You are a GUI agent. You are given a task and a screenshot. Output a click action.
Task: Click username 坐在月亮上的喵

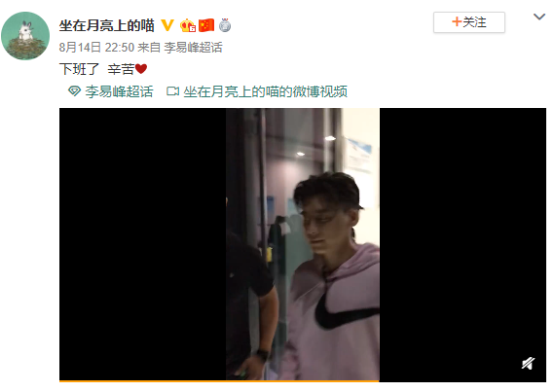coord(106,25)
